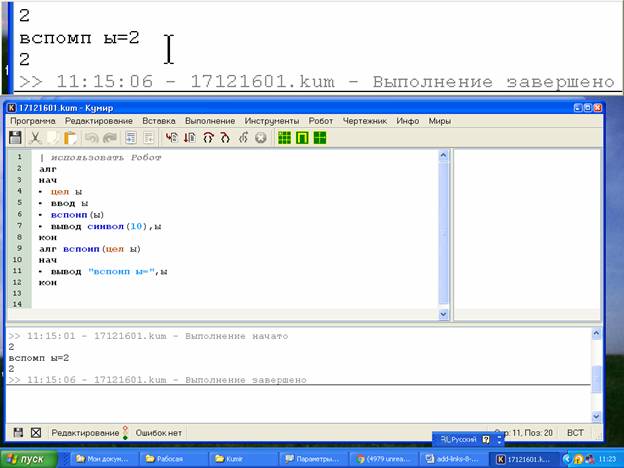Click the пуск Start button
Image resolution: width=624 pixels, height=468 pixels.
[29, 459]
